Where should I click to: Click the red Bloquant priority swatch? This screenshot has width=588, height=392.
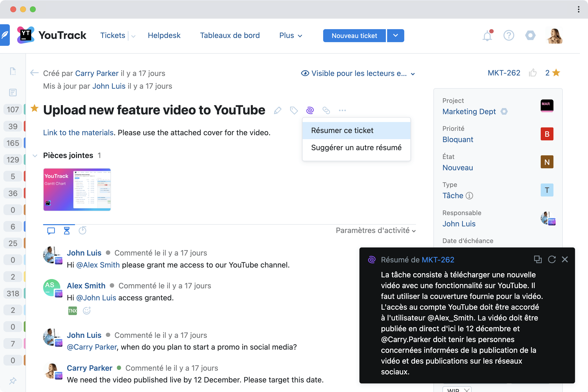click(547, 134)
